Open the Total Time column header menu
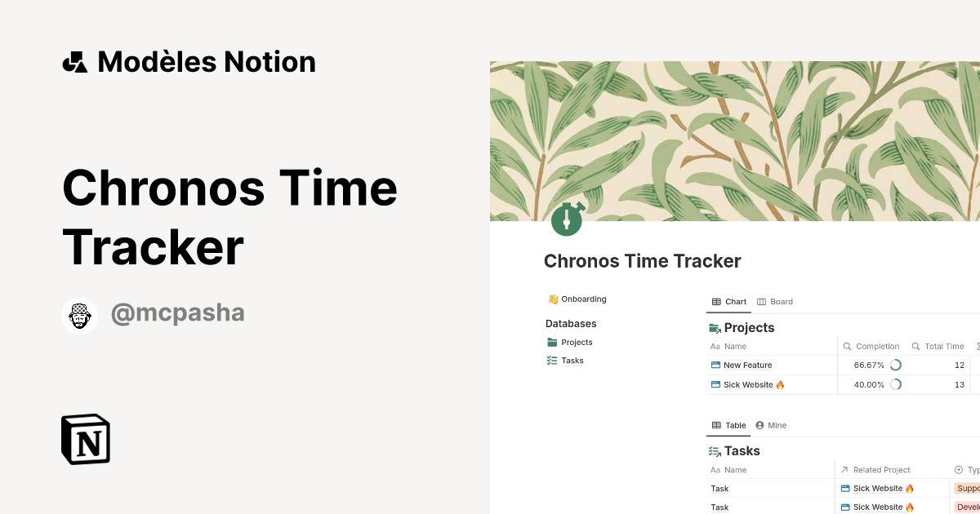 click(943, 346)
